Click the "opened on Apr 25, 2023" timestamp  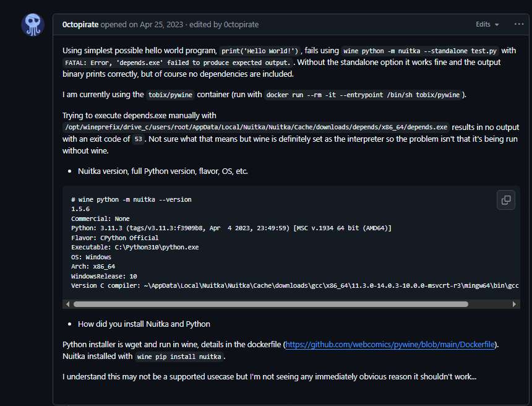[x=142, y=24]
